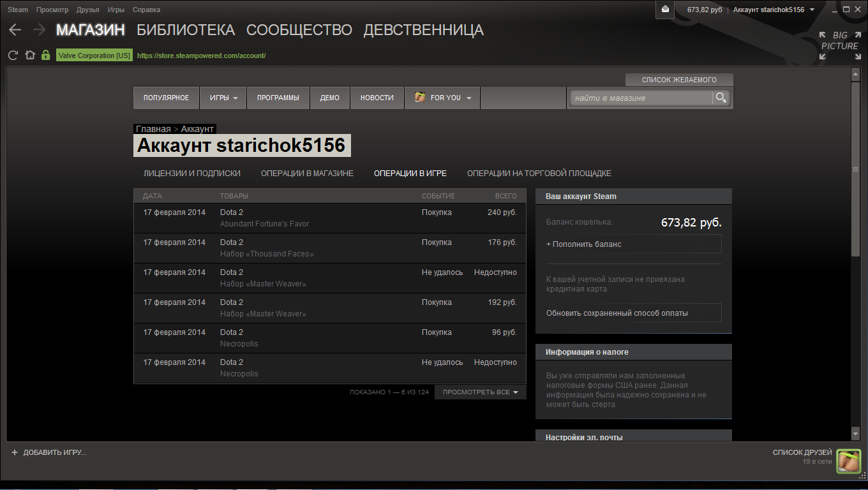
Task: Go back with the left arrow
Action: pyautogui.click(x=15, y=29)
